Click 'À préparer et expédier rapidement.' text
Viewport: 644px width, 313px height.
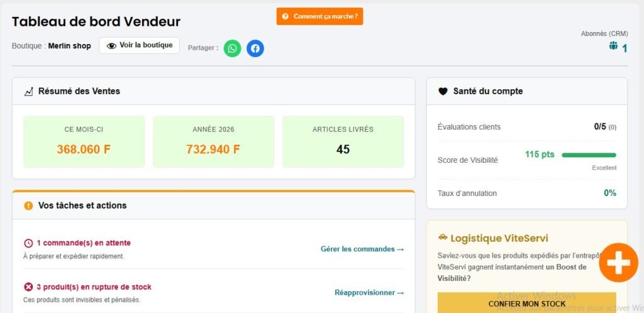pyautogui.click(x=74, y=256)
